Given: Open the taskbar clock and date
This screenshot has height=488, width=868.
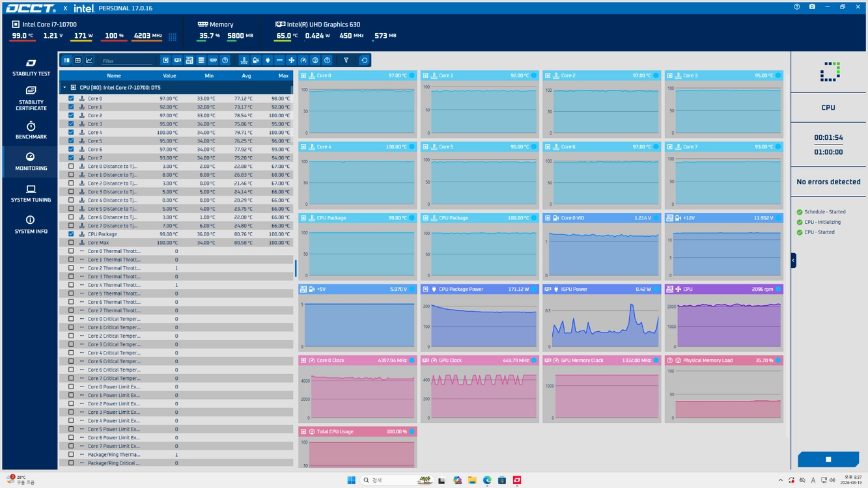Looking at the screenshot, I should (x=852, y=480).
